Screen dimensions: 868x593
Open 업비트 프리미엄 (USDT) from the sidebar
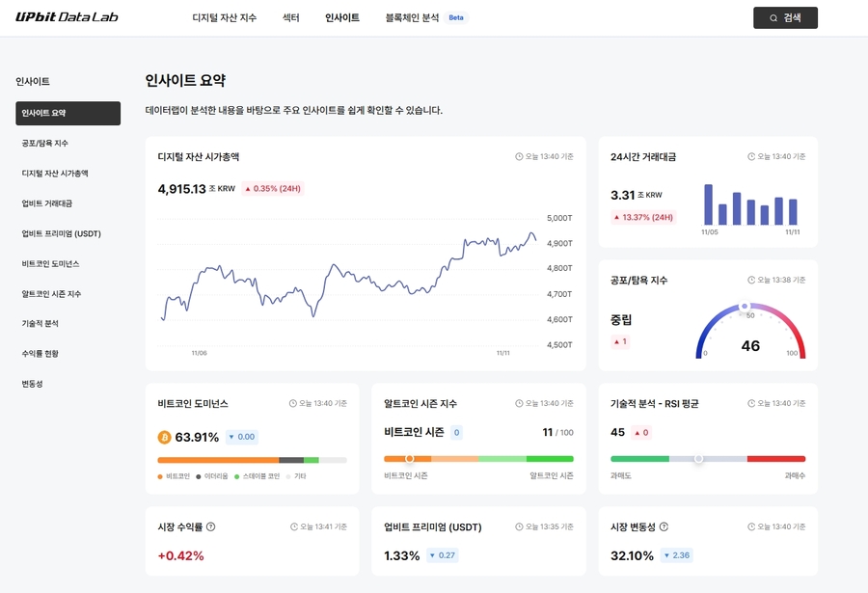coord(61,233)
